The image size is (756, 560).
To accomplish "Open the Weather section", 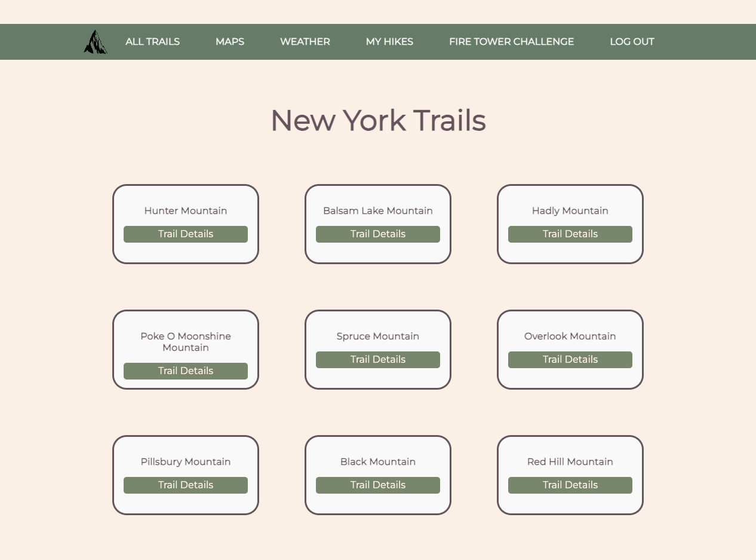I will point(305,42).
